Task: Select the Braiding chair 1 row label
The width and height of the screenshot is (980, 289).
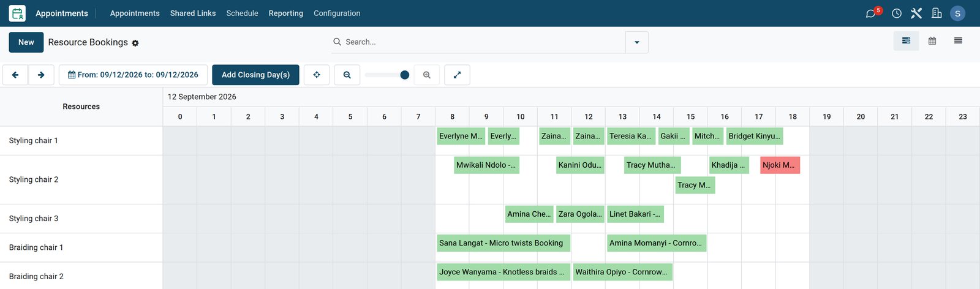Action: [36, 248]
